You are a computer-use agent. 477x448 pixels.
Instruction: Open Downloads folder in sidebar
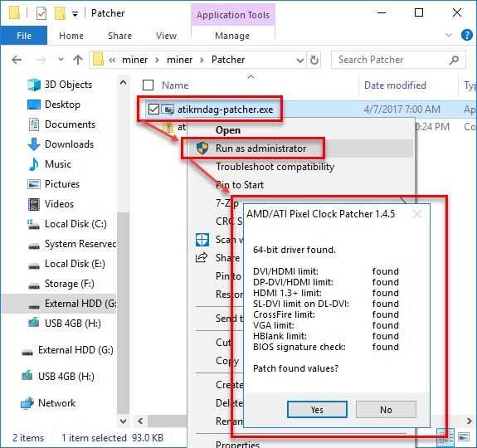click(x=69, y=144)
